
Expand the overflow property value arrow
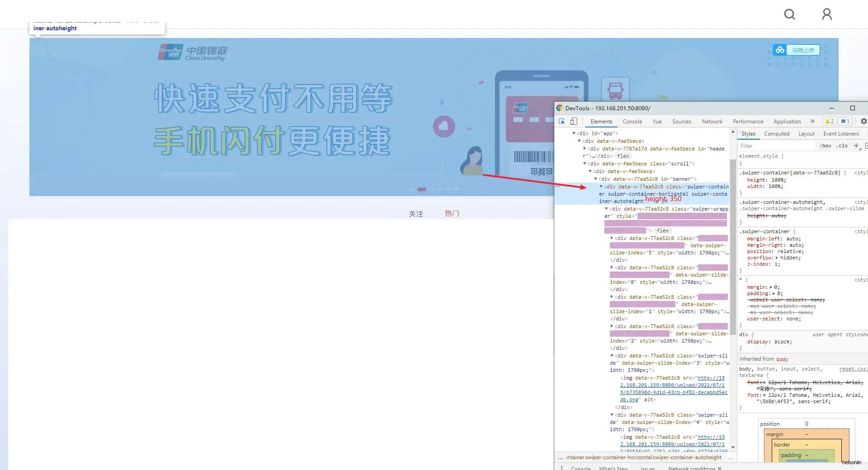pos(776,258)
